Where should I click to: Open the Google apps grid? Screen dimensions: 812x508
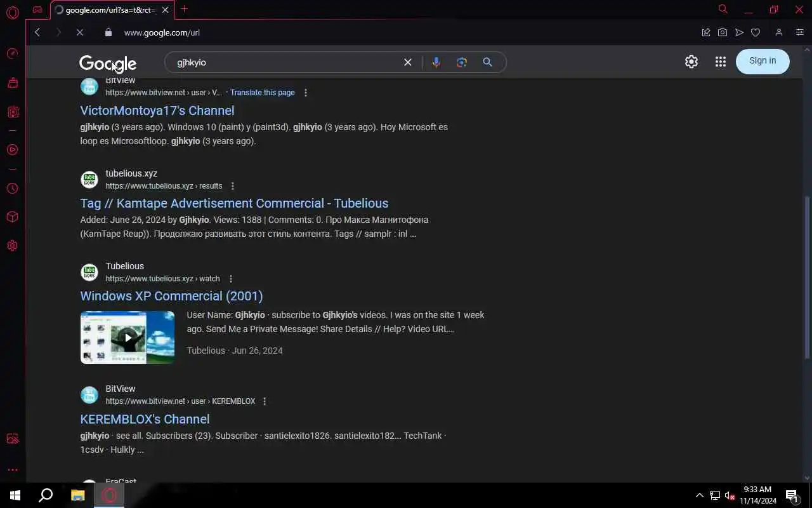(720, 62)
